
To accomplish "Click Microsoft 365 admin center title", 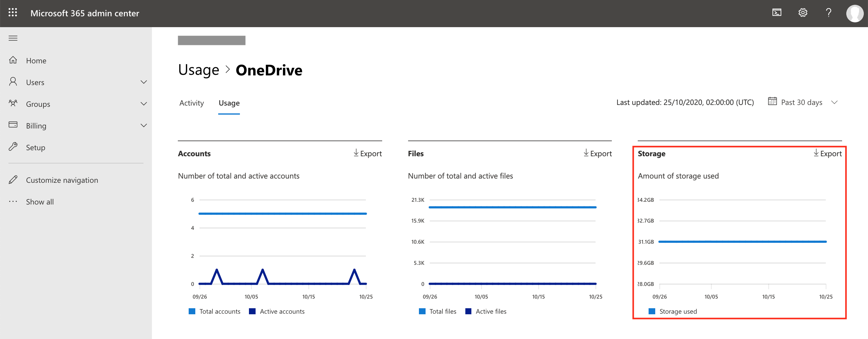I will [85, 13].
